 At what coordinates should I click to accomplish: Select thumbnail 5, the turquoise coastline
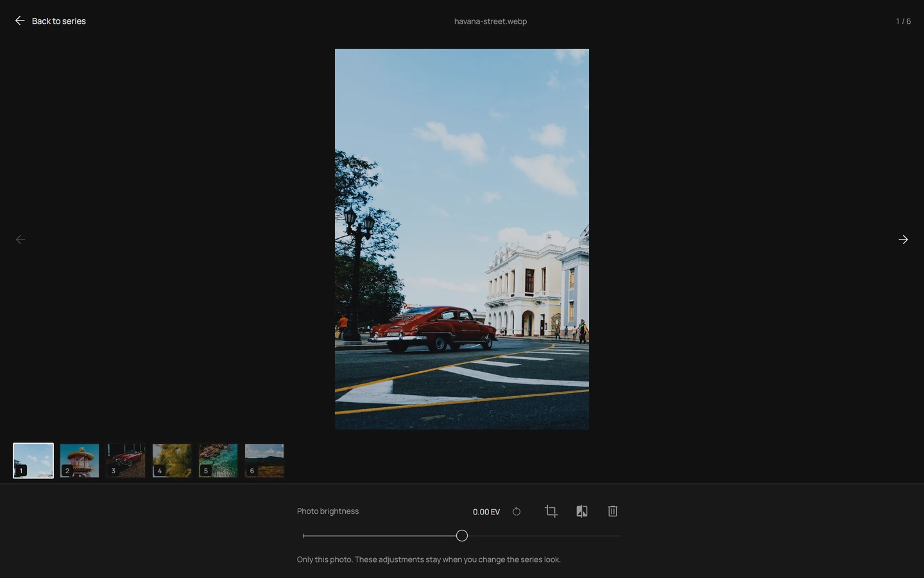218,460
